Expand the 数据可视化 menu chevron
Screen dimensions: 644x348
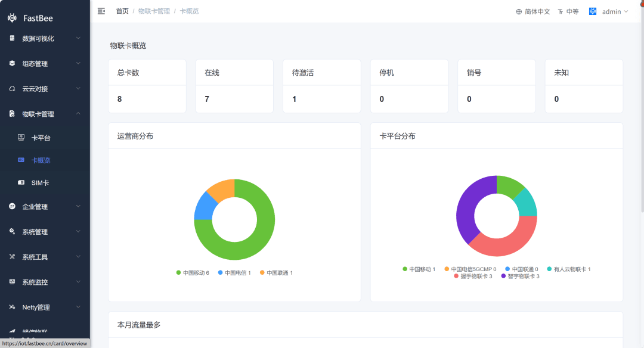click(78, 38)
